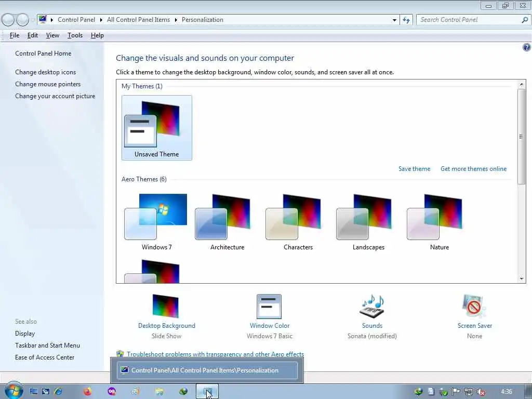532x399 pixels.
Task: Click the search magnifier icon
Action: coord(525,20)
